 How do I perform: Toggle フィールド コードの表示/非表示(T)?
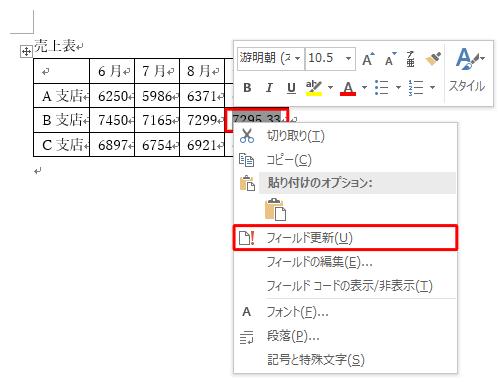(345, 286)
